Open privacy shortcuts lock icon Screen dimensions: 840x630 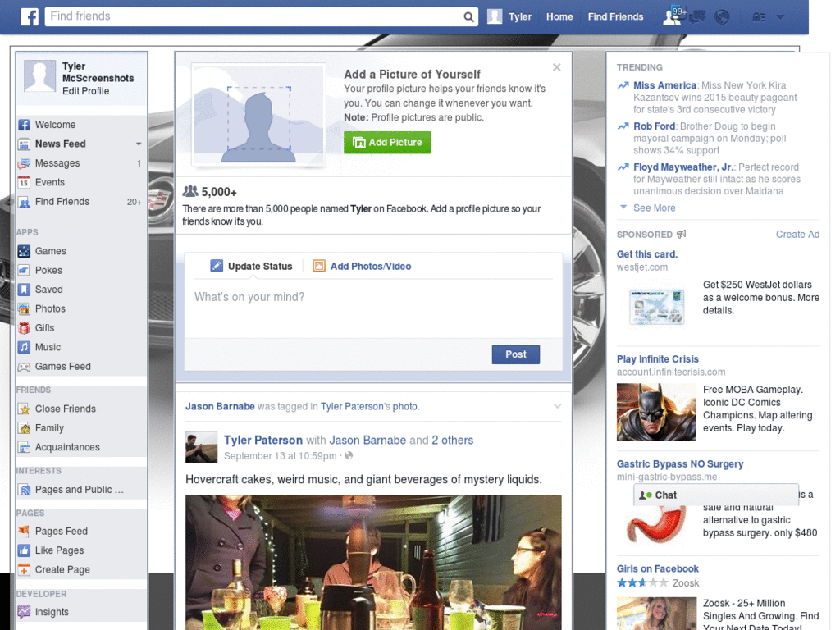point(759,17)
